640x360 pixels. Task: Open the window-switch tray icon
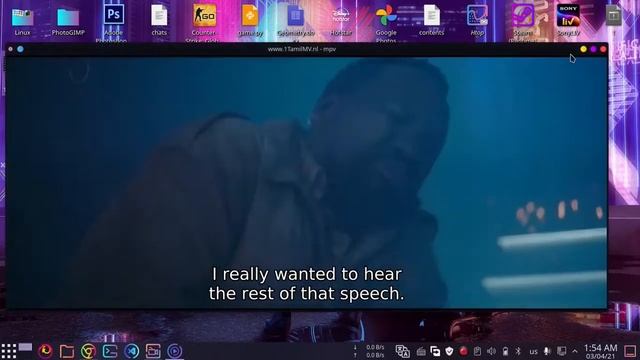click(435, 351)
